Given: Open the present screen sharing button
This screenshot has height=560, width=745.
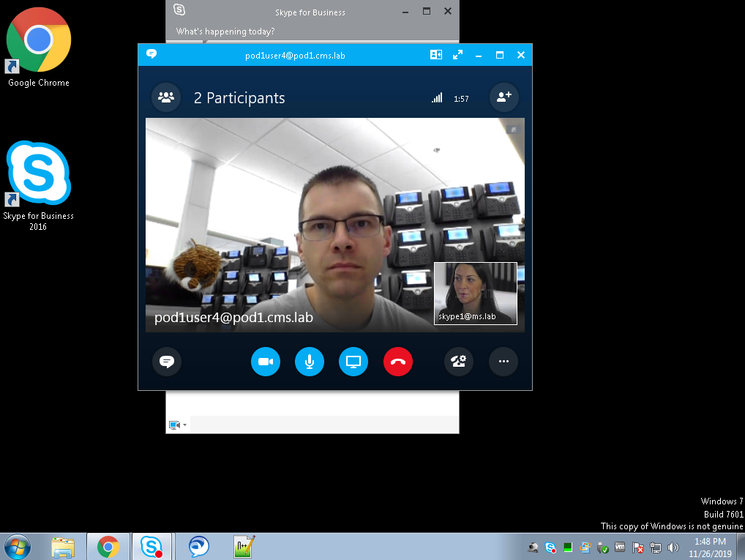Looking at the screenshot, I should 353,362.
